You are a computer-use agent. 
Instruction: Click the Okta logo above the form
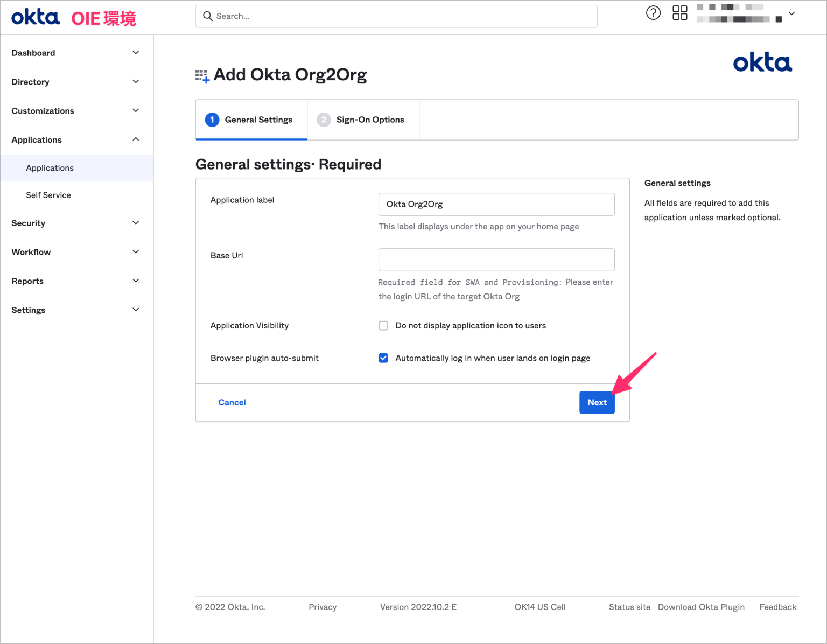pyautogui.click(x=762, y=62)
